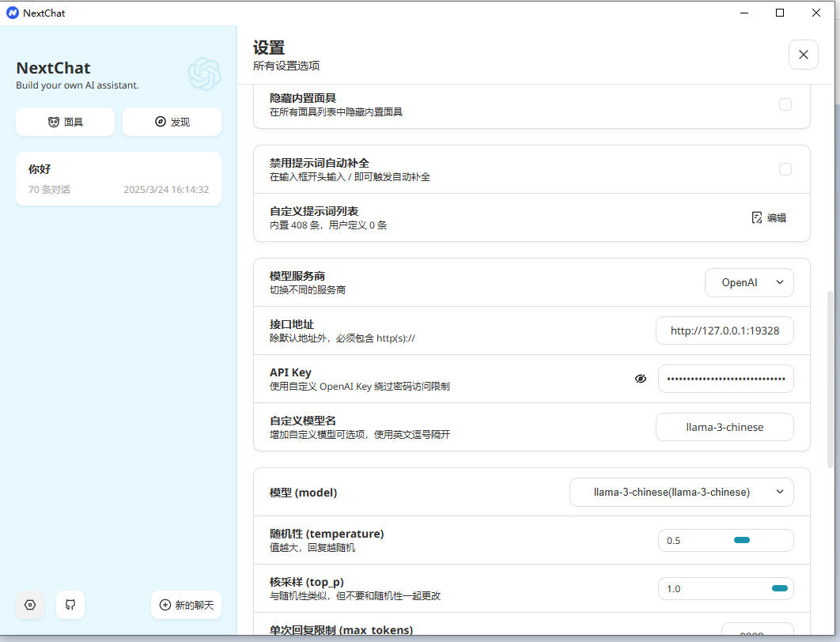Start a new chat (新的聊天)
This screenshot has height=642, width=840.
186,605
